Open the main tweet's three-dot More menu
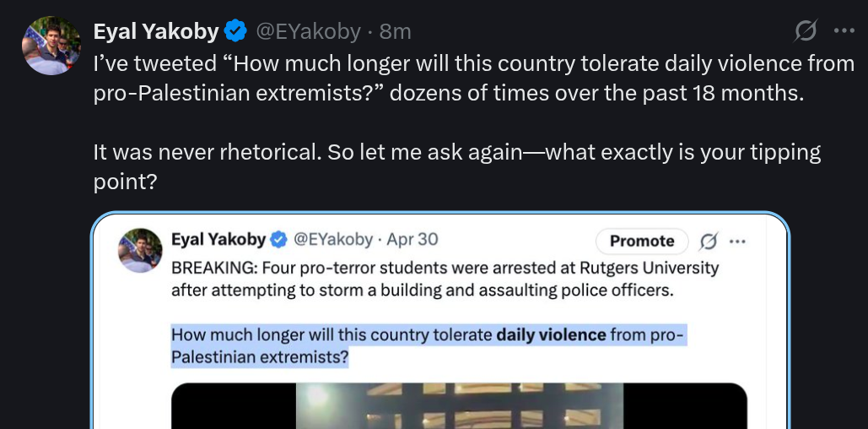The image size is (868, 429). point(844,31)
